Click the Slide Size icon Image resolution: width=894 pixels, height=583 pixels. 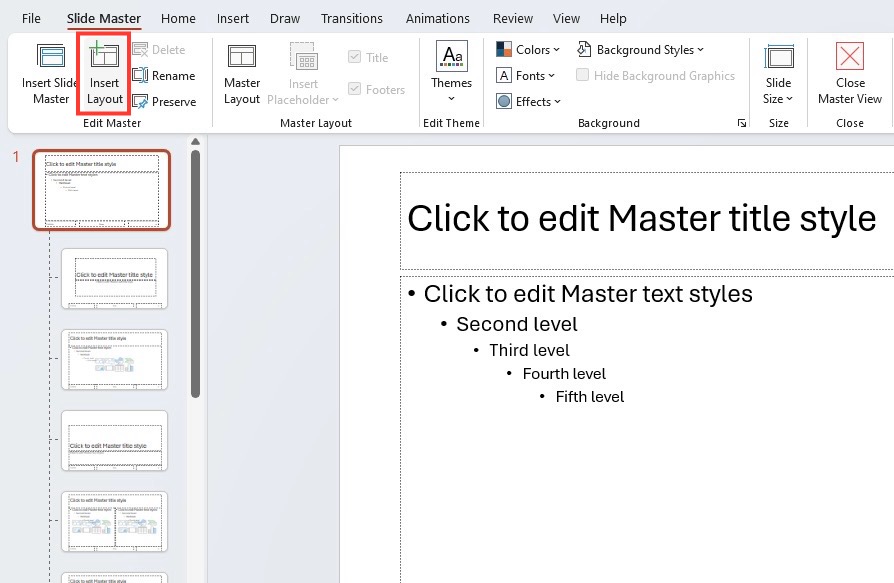778,57
